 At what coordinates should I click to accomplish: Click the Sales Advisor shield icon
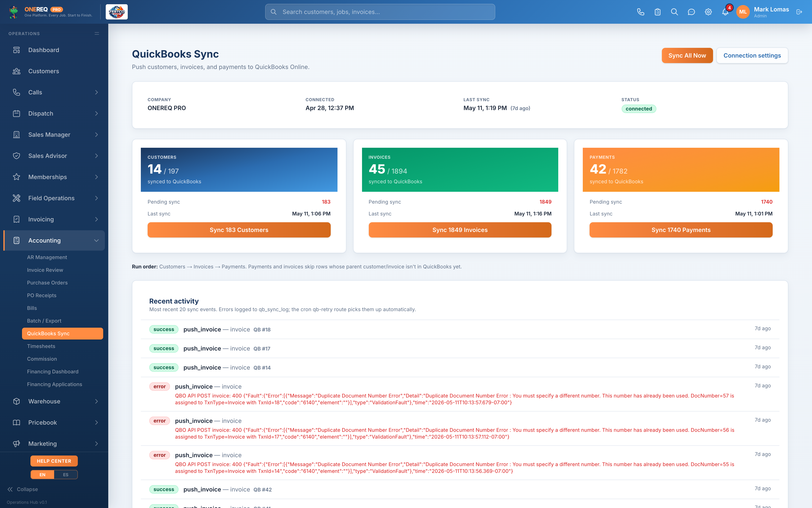pyautogui.click(x=16, y=156)
